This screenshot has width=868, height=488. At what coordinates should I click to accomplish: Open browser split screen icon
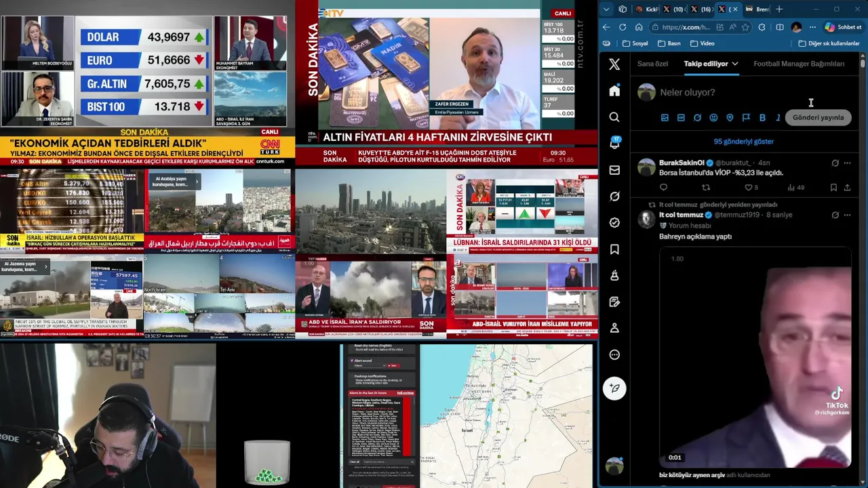pos(780,27)
